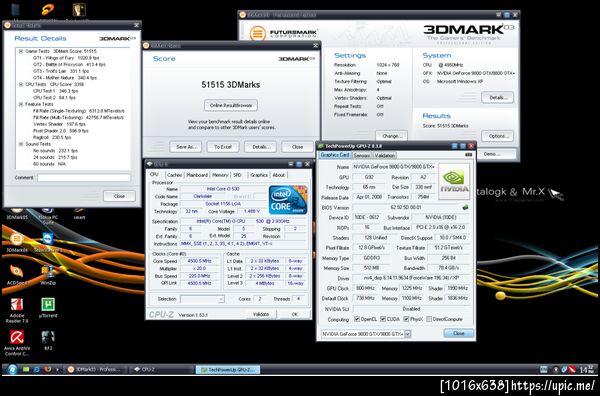Screen dimensions: 600x396
Task: Launch the TeamViewer desktop icon
Action: 48,241
